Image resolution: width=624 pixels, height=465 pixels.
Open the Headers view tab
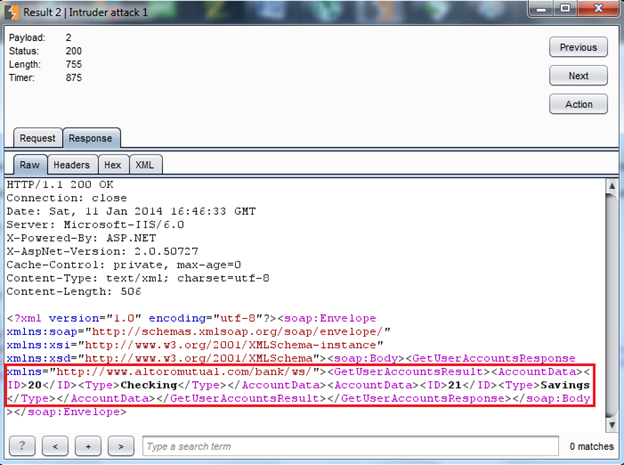pos(70,165)
